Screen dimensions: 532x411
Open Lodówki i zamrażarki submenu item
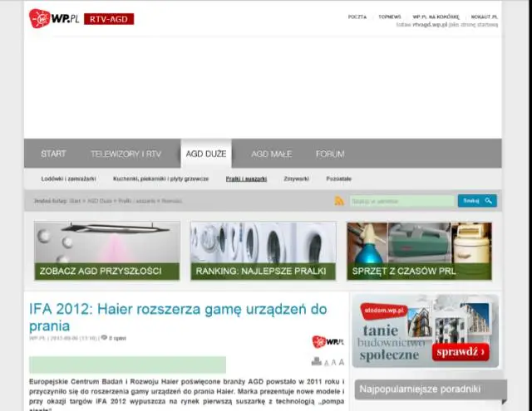point(68,179)
